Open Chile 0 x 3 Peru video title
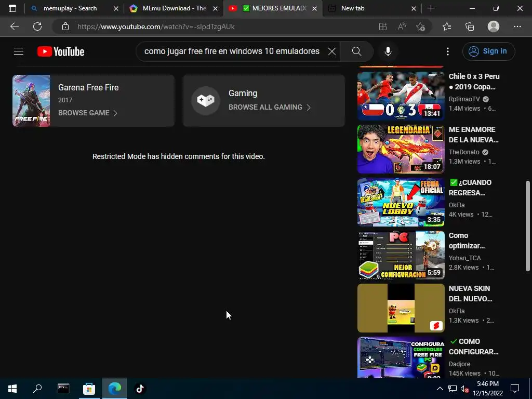This screenshot has height=399, width=532. (x=474, y=82)
